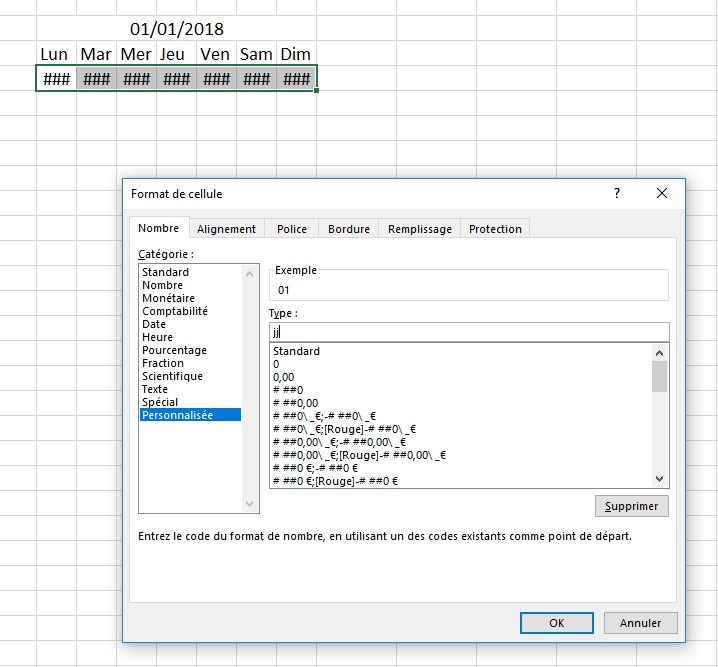718x667 pixels.
Task: Click the ### cell under Lun
Action: (x=56, y=79)
